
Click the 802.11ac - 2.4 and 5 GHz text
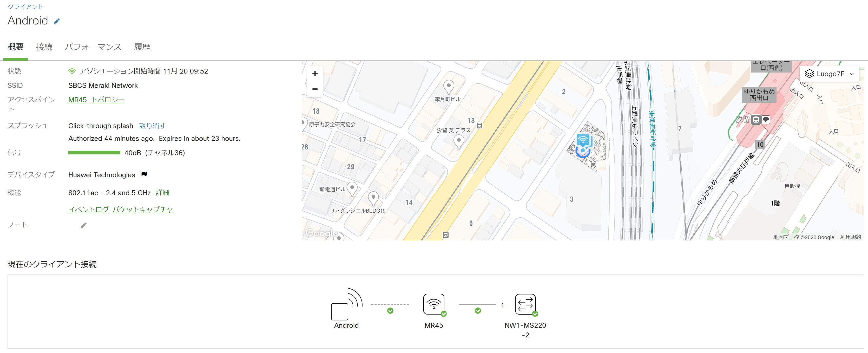point(109,193)
